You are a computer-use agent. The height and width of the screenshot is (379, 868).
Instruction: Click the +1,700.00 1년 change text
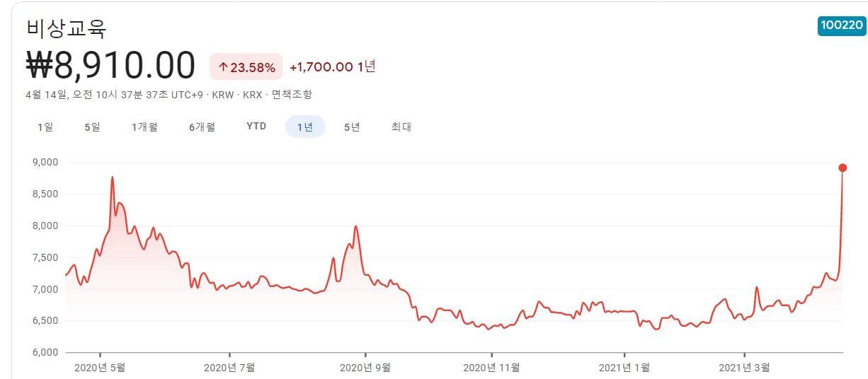point(333,66)
